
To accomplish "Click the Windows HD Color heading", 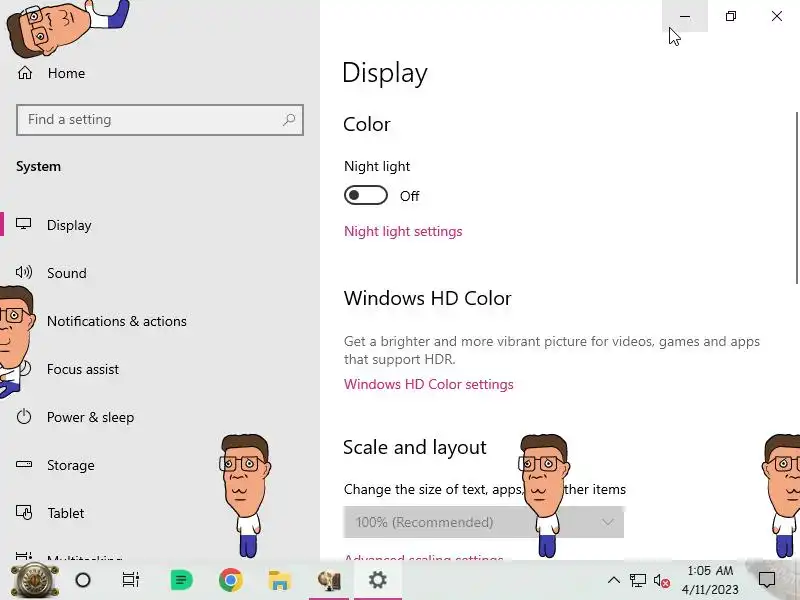I will pos(428,298).
